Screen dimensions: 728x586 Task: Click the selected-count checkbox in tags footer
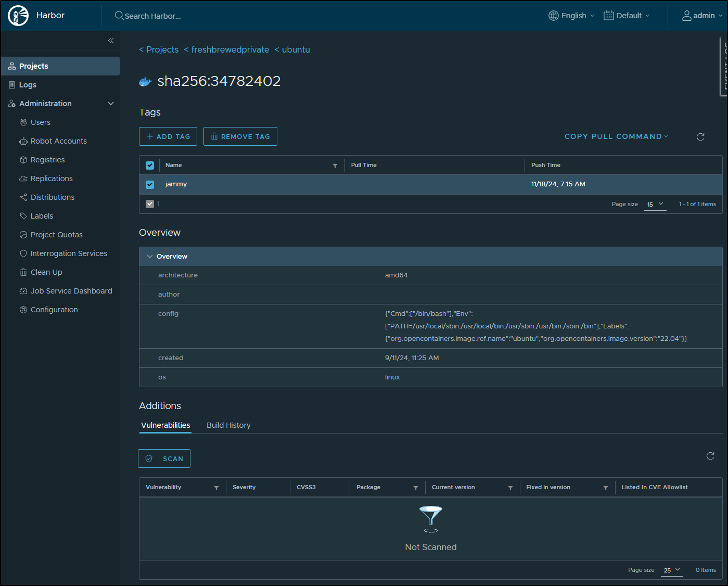pyautogui.click(x=150, y=204)
